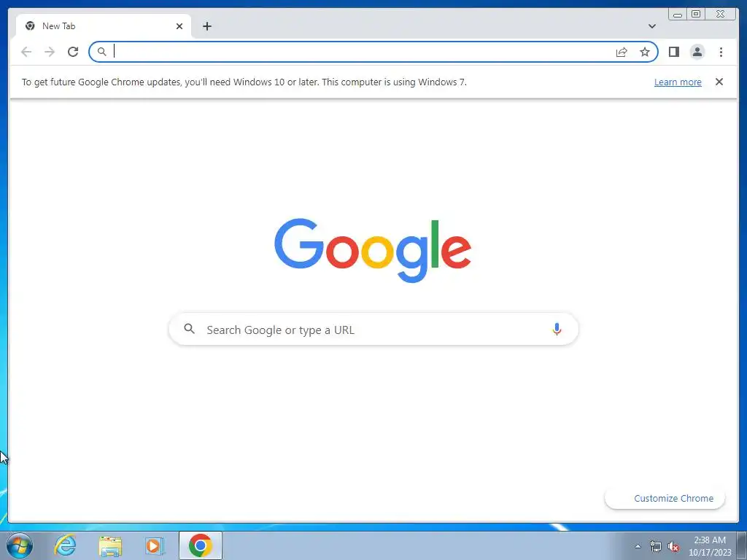The image size is (747, 560).
Task: Restore down the Chrome window
Action: [x=696, y=14]
